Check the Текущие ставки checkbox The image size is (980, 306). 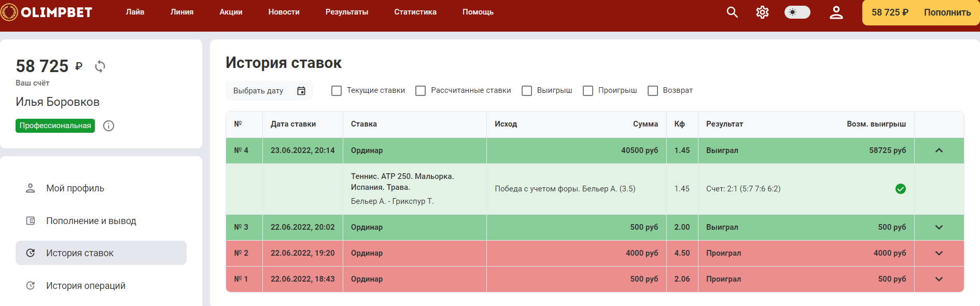pyautogui.click(x=337, y=91)
